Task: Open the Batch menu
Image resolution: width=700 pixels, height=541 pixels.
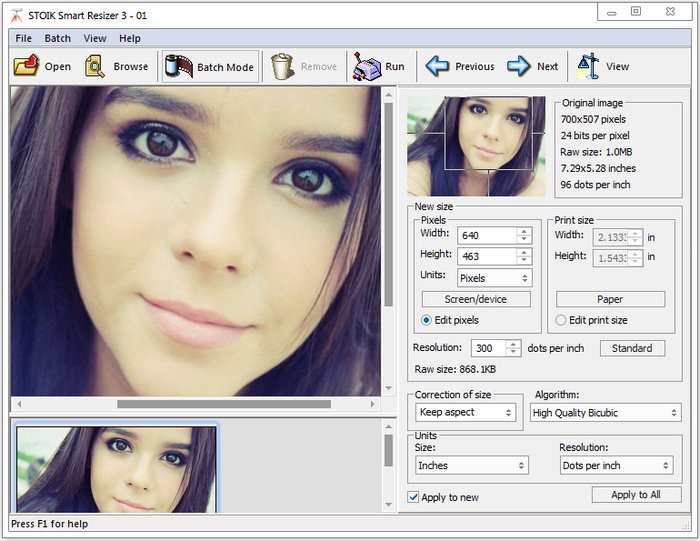Action: point(58,38)
